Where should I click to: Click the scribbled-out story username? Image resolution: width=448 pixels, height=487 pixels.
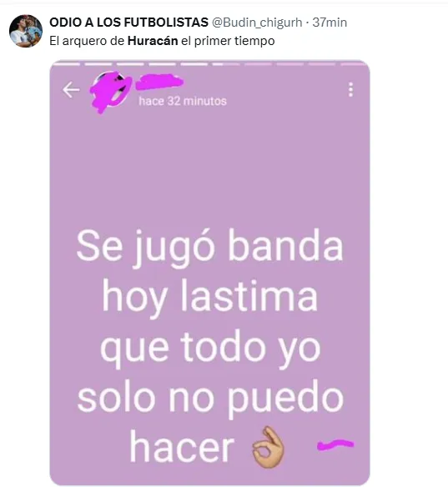[x=159, y=82]
